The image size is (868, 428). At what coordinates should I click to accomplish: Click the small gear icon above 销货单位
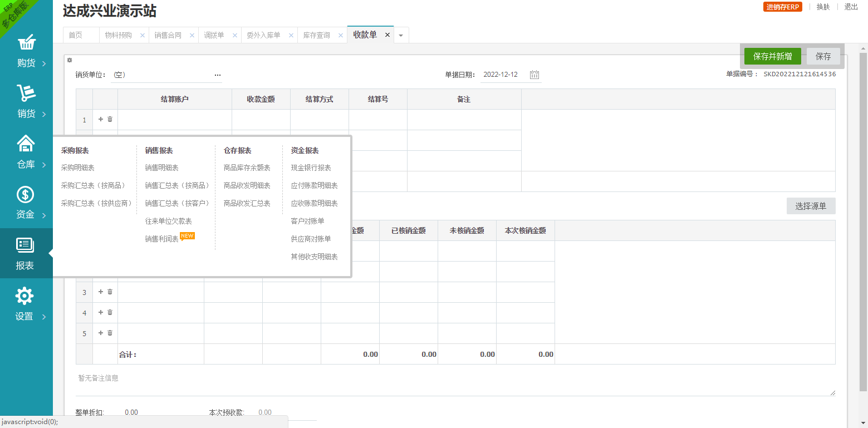click(x=70, y=60)
